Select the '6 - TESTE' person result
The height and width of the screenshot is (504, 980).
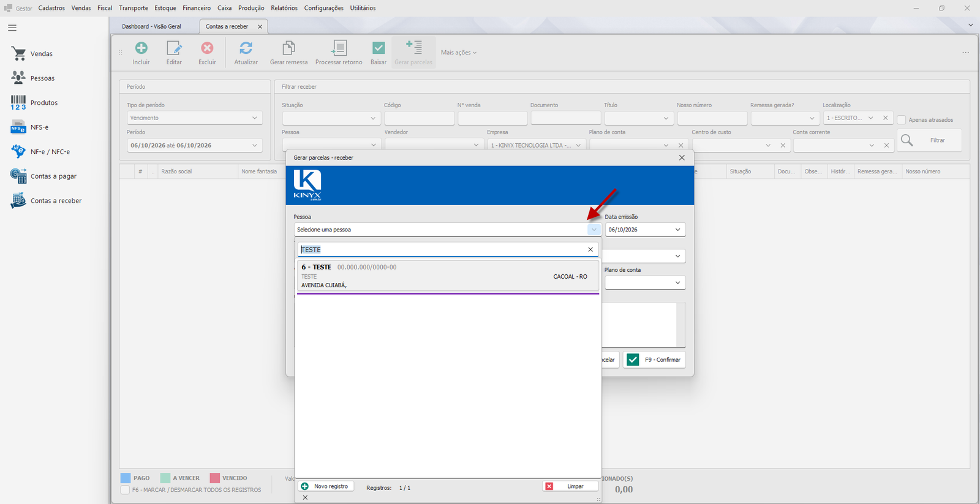tap(448, 276)
